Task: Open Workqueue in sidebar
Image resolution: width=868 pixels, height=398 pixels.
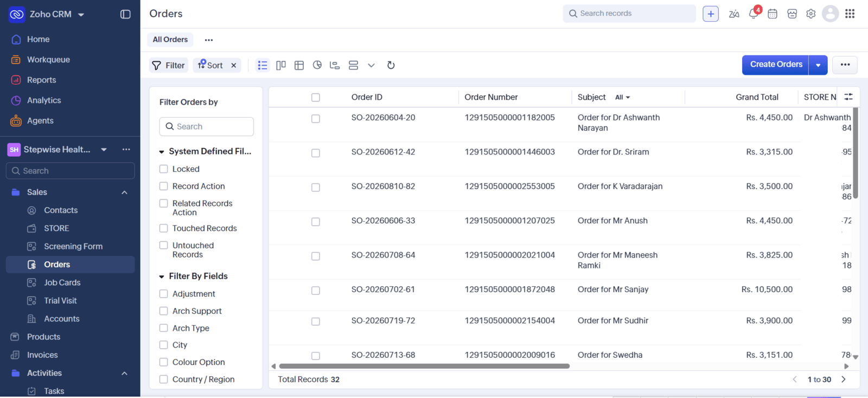Action: 48,60
